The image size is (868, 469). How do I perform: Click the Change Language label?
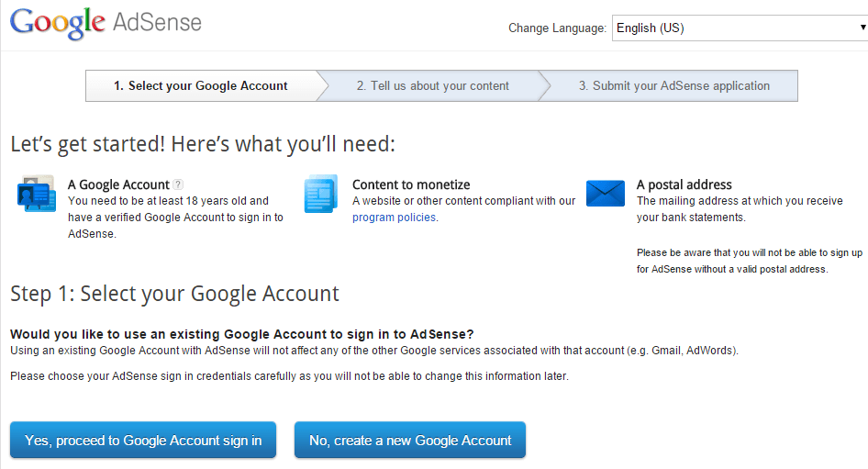pos(558,28)
